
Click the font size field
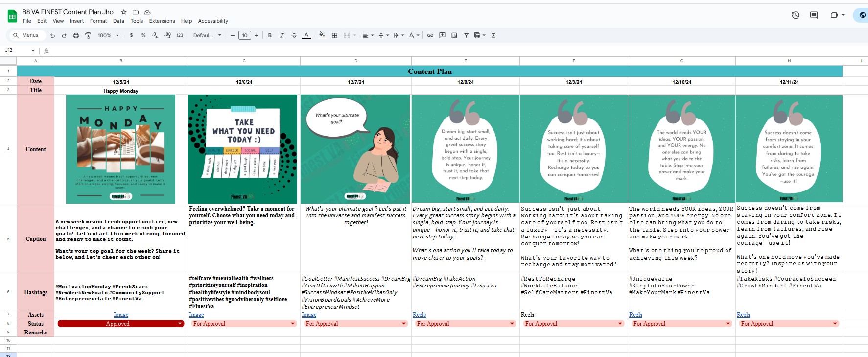pos(245,35)
